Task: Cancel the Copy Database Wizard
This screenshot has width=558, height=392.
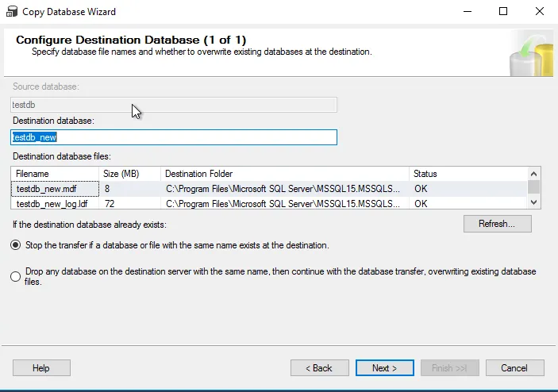Action: coord(515,368)
